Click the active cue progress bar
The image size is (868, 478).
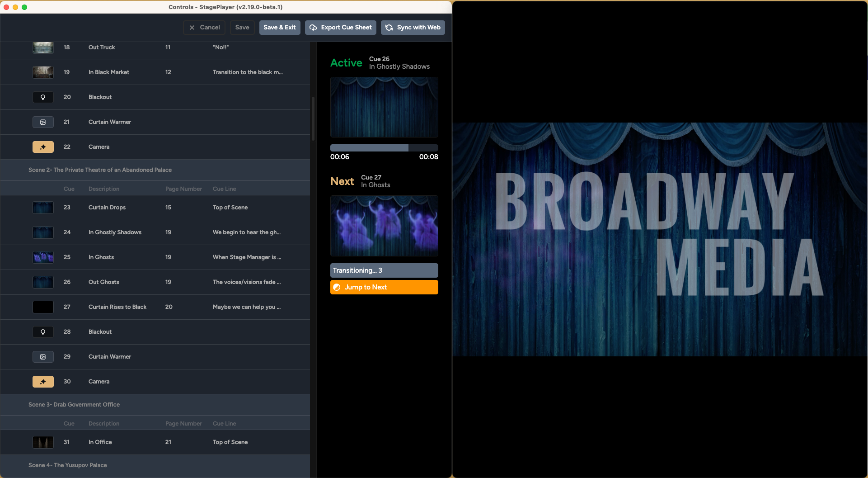[384, 148]
